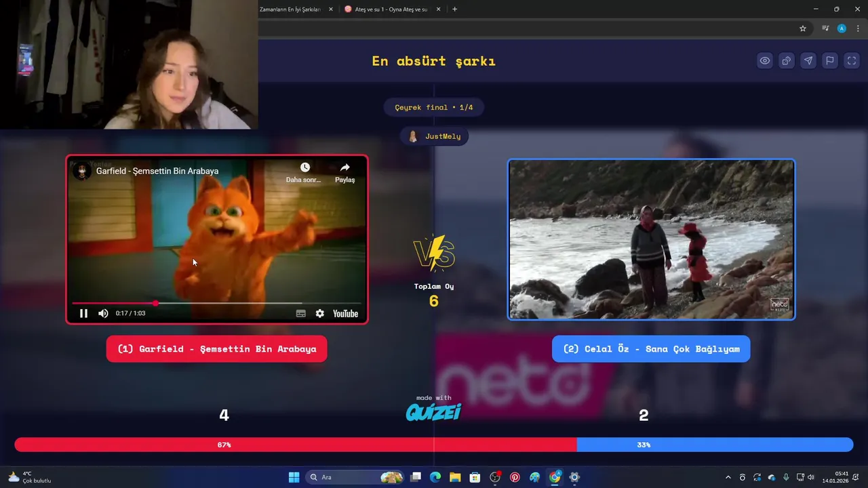Open Task View on the taskbar
Viewport: 868px width, 488px height.
coord(416,477)
